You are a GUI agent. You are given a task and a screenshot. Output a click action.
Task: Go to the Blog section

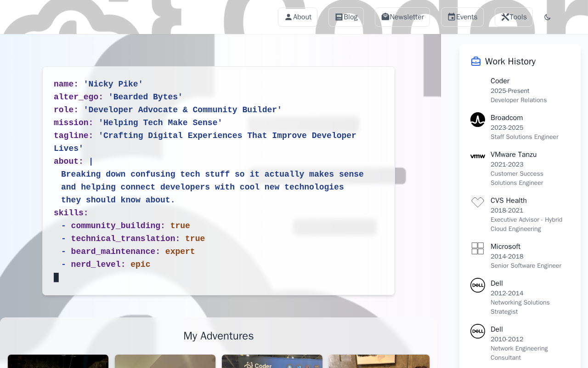point(346,17)
